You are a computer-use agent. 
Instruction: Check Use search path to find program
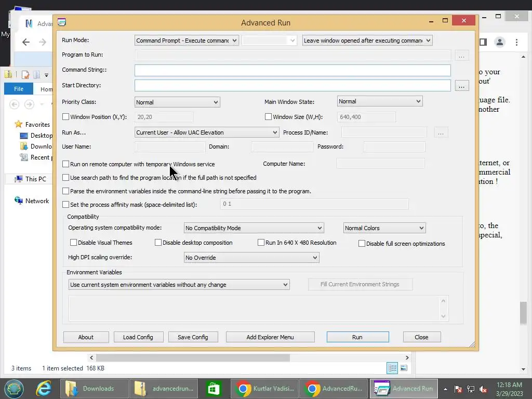[65, 178]
